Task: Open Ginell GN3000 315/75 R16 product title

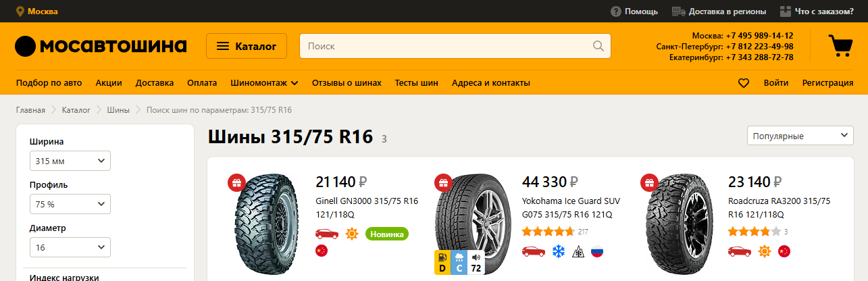Action: point(367,207)
